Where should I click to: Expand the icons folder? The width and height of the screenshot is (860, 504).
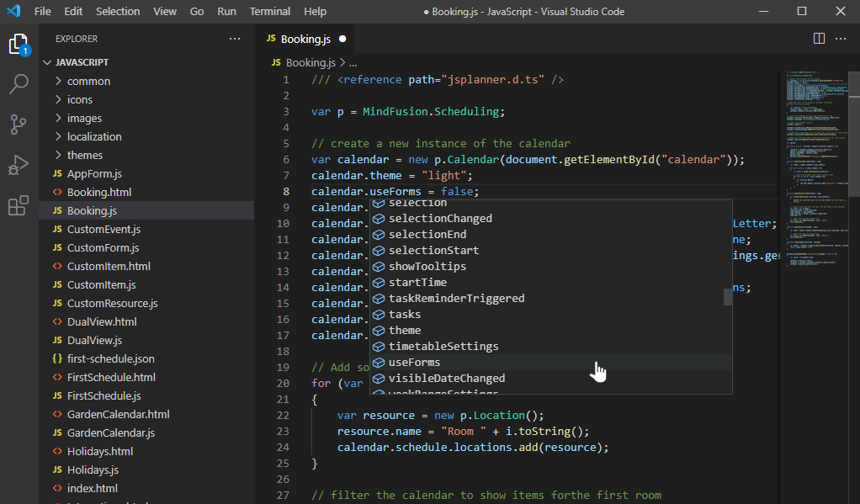[58, 100]
